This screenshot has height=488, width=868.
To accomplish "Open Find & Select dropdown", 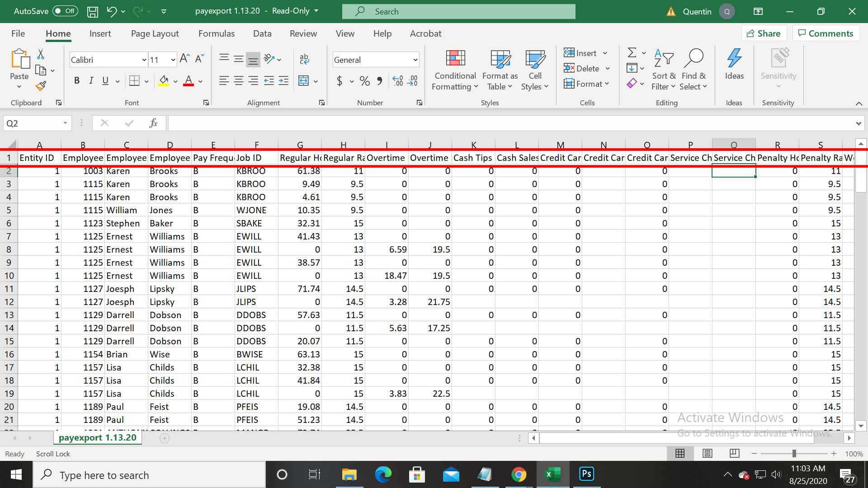I will 694,70.
